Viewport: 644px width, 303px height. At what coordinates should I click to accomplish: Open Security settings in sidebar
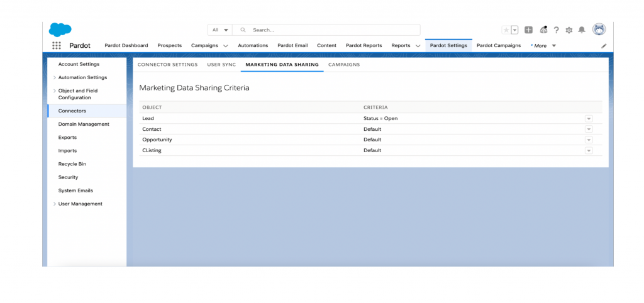click(x=68, y=177)
